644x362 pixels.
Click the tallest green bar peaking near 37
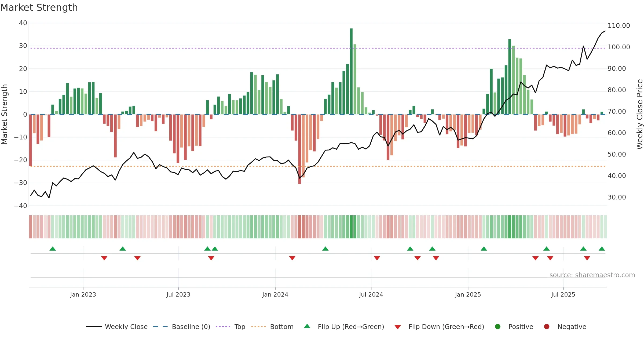[351, 71]
